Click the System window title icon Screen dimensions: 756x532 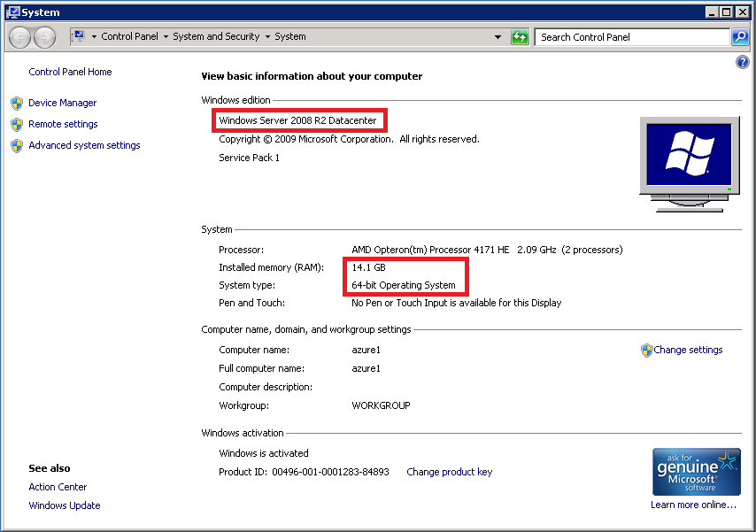(x=13, y=12)
